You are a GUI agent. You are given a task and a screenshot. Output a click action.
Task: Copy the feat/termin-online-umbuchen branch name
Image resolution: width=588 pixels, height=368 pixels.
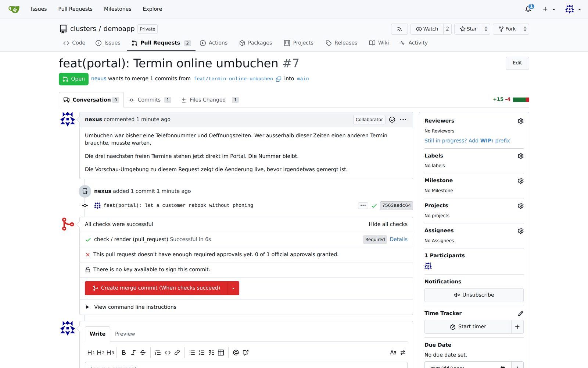(279, 79)
